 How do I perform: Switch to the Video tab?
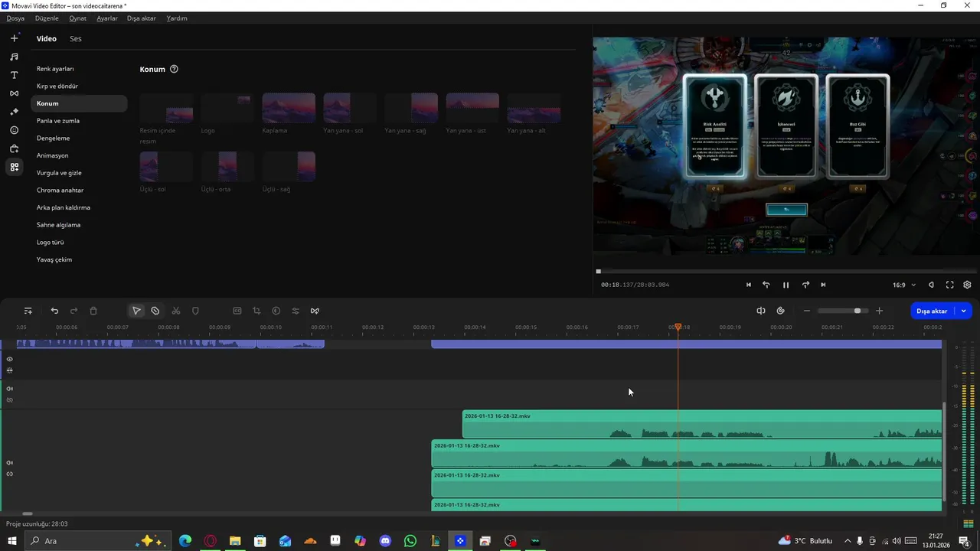pyautogui.click(x=47, y=39)
